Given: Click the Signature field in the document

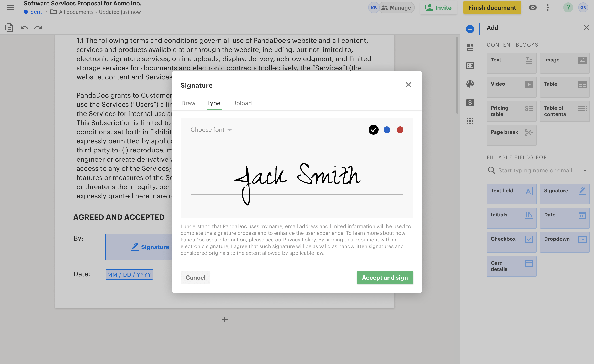Looking at the screenshot, I should tap(139, 247).
